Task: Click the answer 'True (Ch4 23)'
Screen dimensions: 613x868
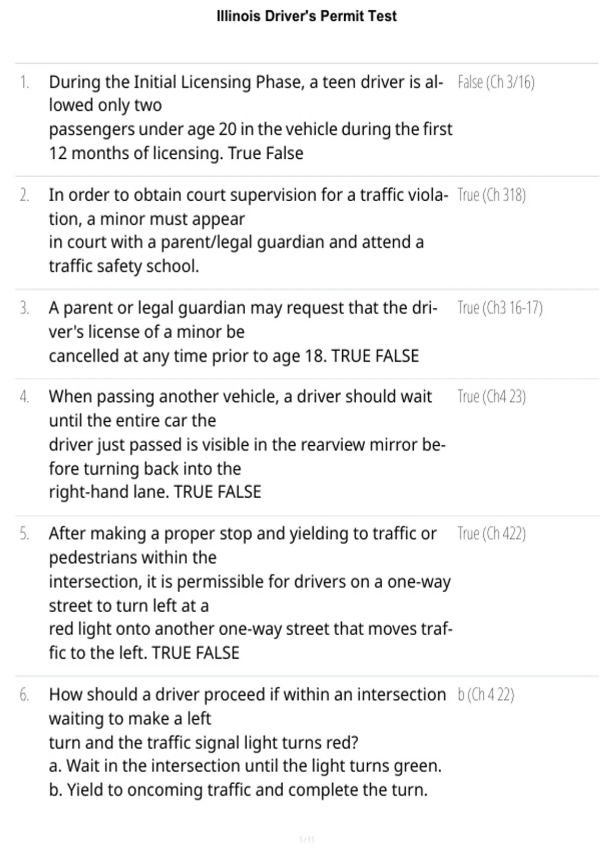Action: (x=491, y=397)
